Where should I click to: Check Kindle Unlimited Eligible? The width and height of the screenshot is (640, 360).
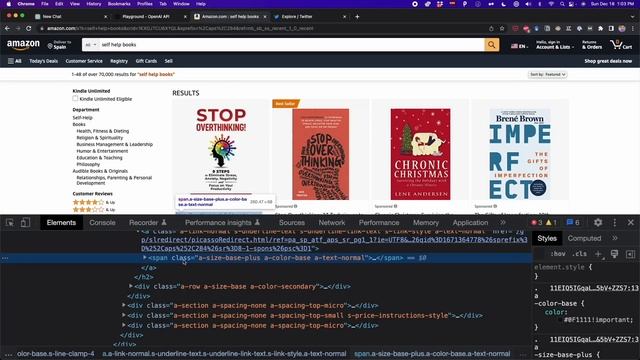point(75,98)
